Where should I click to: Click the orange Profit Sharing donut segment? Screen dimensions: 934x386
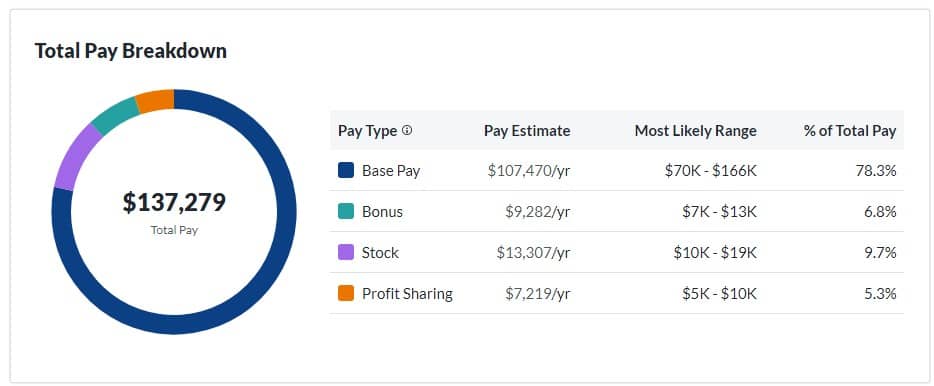155,101
